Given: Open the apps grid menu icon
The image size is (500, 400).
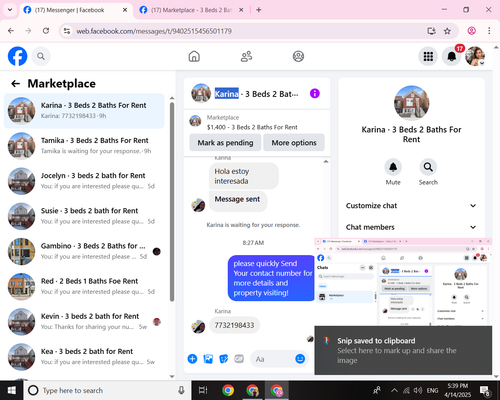Looking at the screenshot, I should [428, 56].
